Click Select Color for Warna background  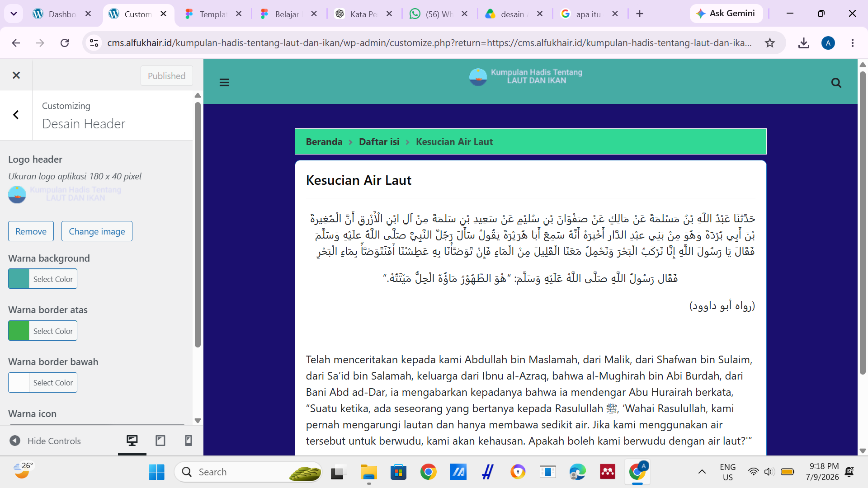[x=53, y=279]
